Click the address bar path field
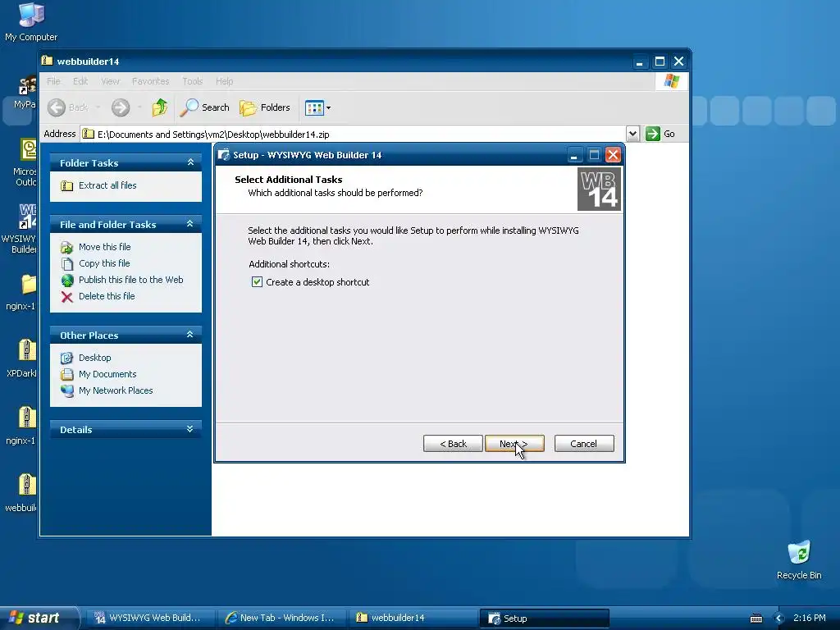 (354, 134)
